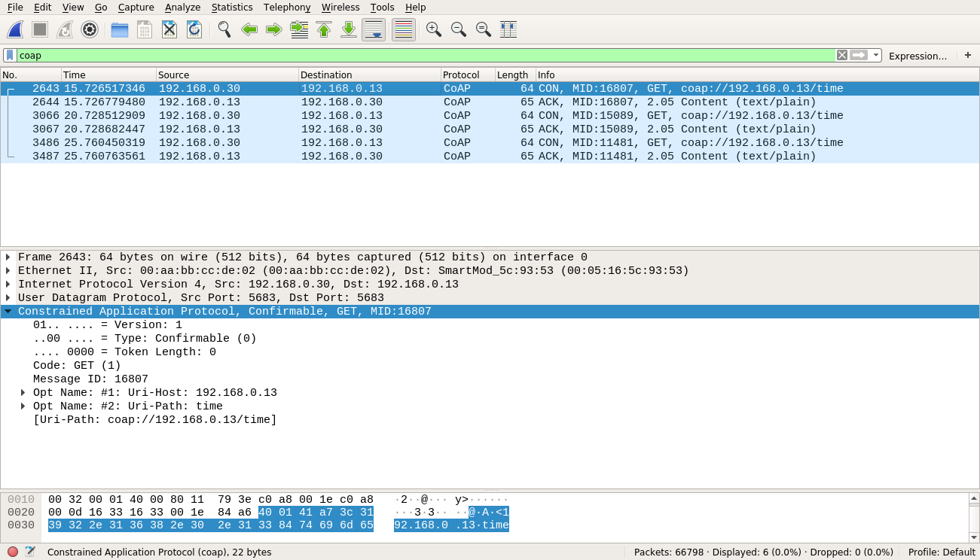Screen dimensions: 980x560
Task: Click the filter bookmark icon
Action: [10, 55]
